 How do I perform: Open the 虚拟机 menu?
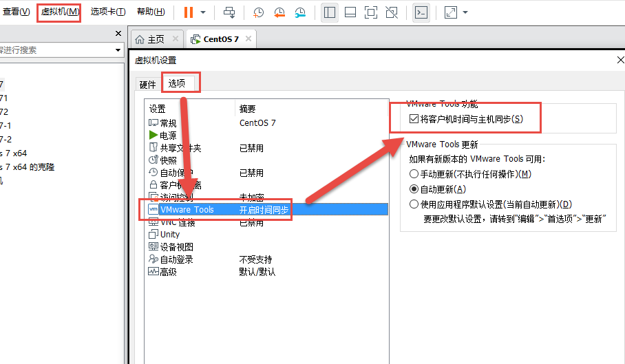click(x=59, y=12)
